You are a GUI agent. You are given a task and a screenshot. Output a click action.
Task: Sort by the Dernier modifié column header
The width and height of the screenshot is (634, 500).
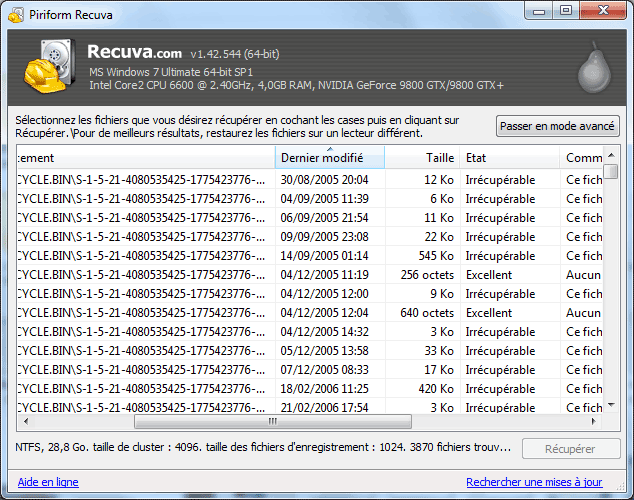click(x=330, y=158)
